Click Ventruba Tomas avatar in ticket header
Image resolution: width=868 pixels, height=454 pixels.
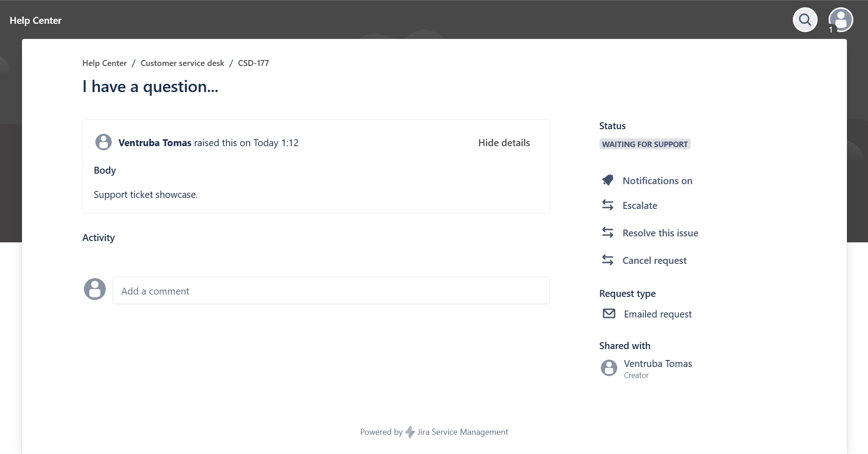(x=104, y=142)
